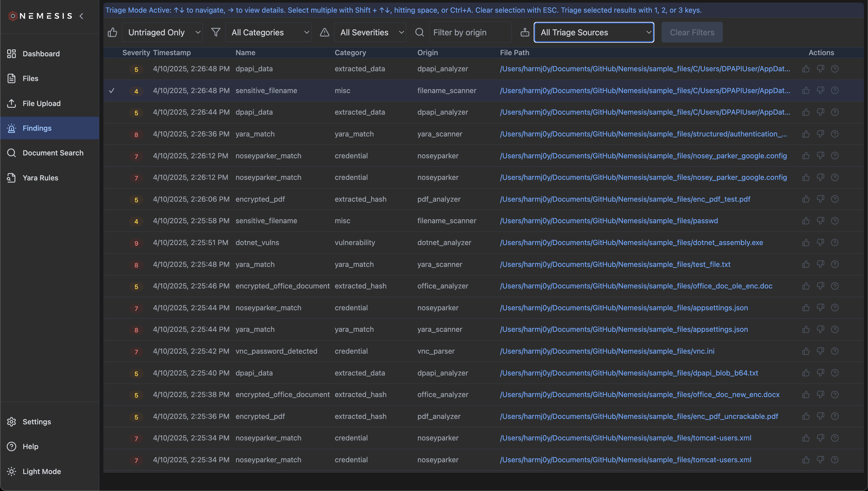Image resolution: width=868 pixels, height=491 pixels.
Task: Thumbs up the dotnet_vulns finding
Action: tap(806, 242)
